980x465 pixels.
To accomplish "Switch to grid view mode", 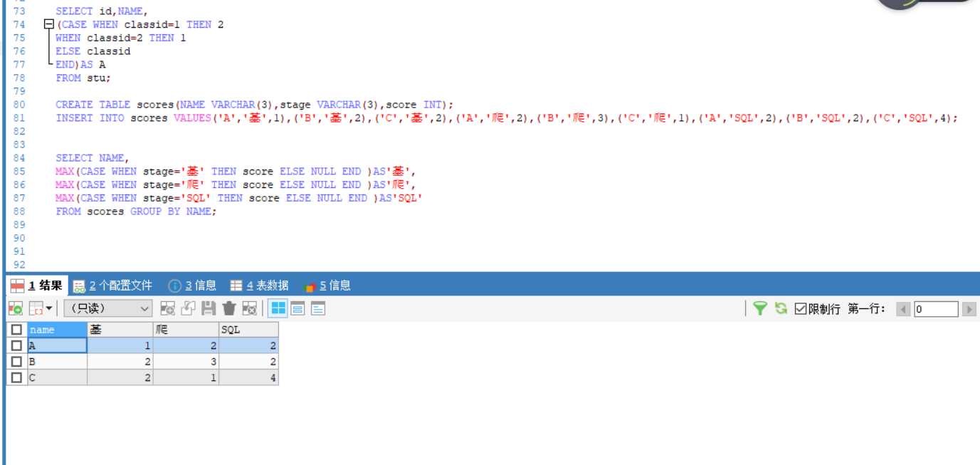I will (278, 308).
